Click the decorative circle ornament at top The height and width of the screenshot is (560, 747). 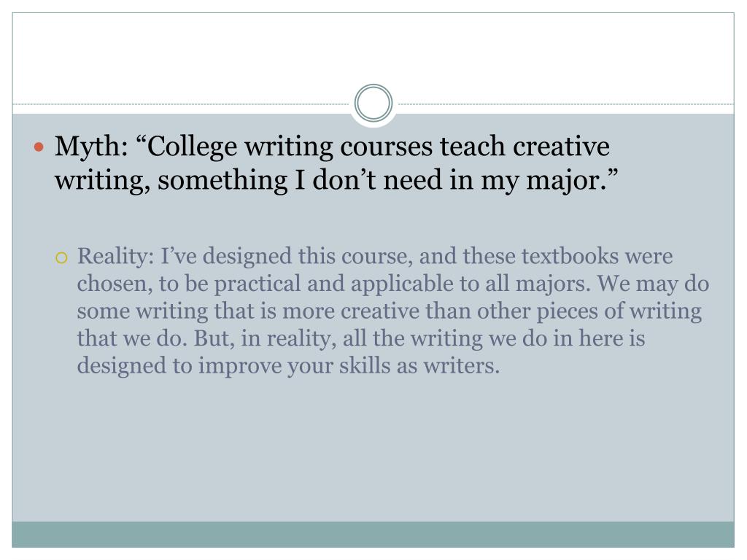[373, 104]
